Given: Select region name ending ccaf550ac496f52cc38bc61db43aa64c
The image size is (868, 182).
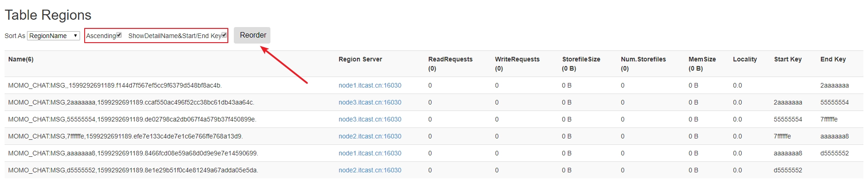Looking at the screenshot, I should point(131,102).
